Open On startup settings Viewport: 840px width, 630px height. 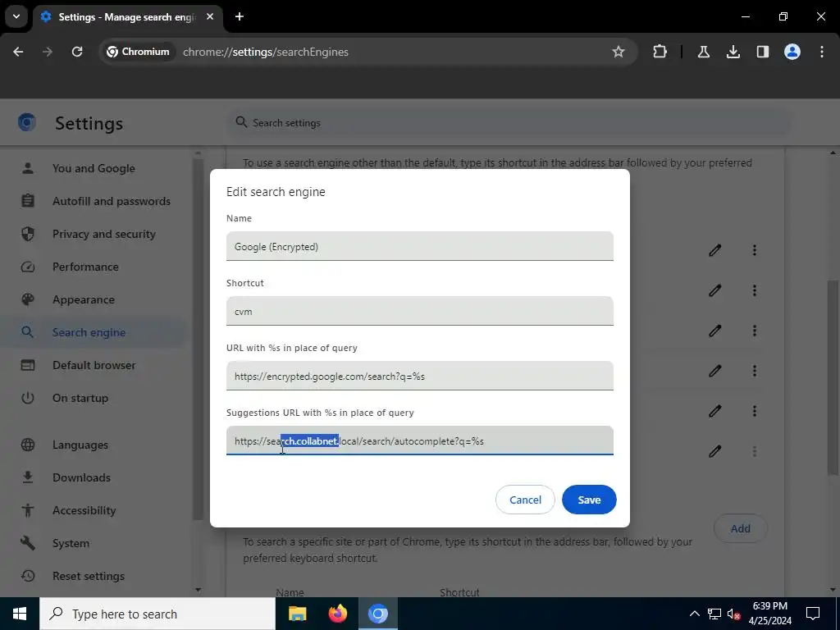[x=80, y=398]
